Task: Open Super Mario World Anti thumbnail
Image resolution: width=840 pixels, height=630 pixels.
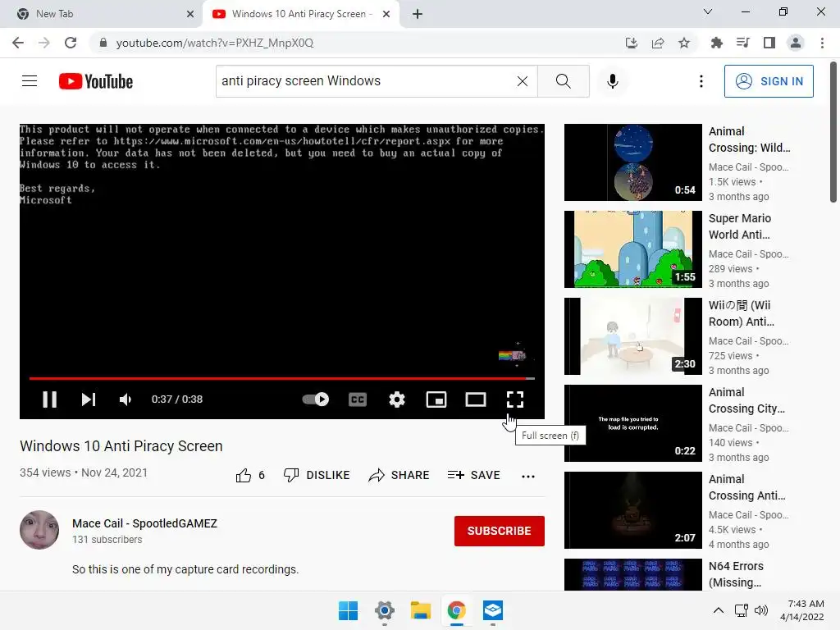Action: [x=632, y=249]
